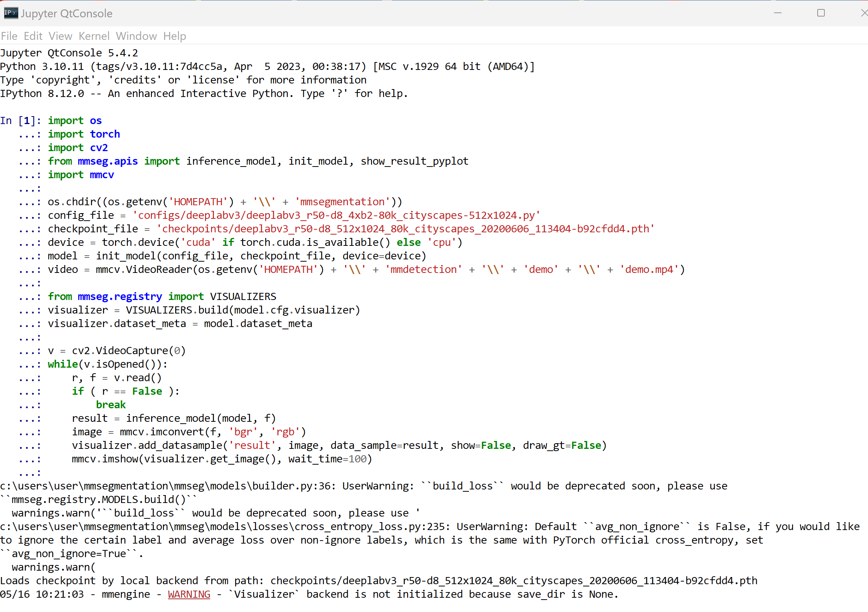Click 'mmseg.registry.MODELS.build()' text
868x612 pixels.
[98, 500]
